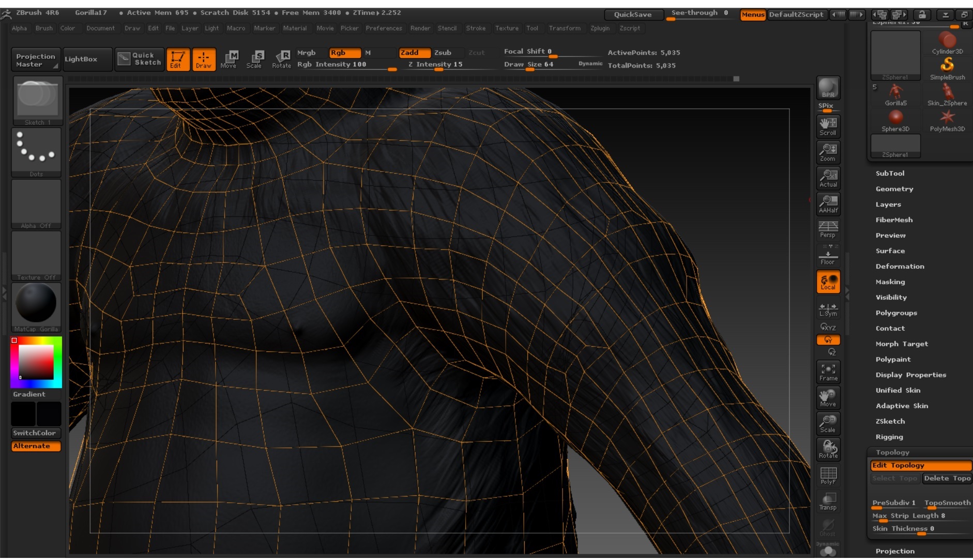Expand the SubTool palette section

pos(890,174)
